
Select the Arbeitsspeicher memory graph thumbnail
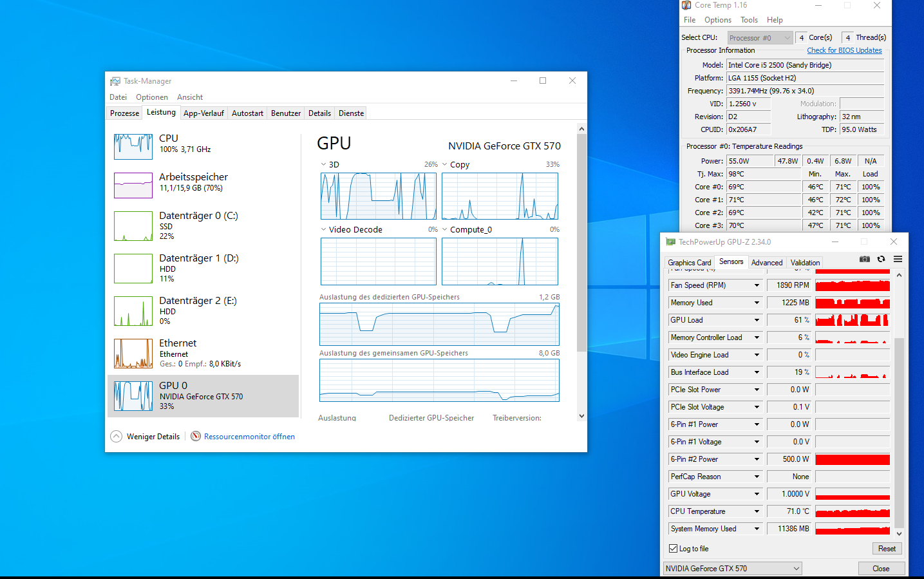[x=133, y=185]
